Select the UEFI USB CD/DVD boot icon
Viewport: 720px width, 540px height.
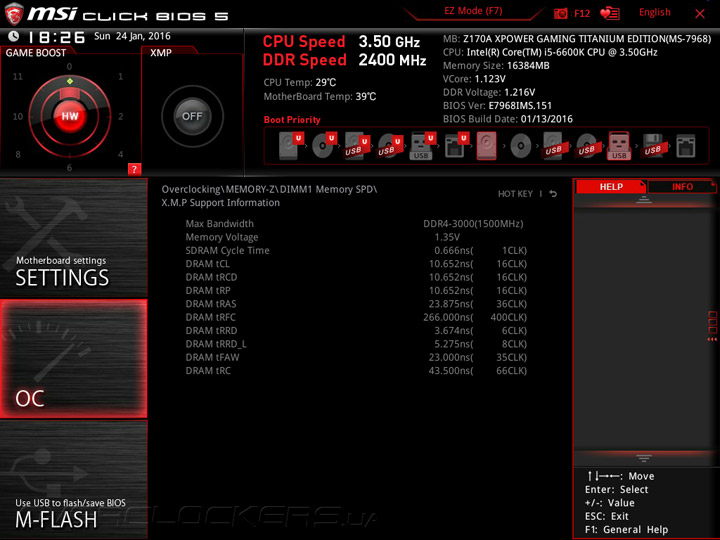390,146
